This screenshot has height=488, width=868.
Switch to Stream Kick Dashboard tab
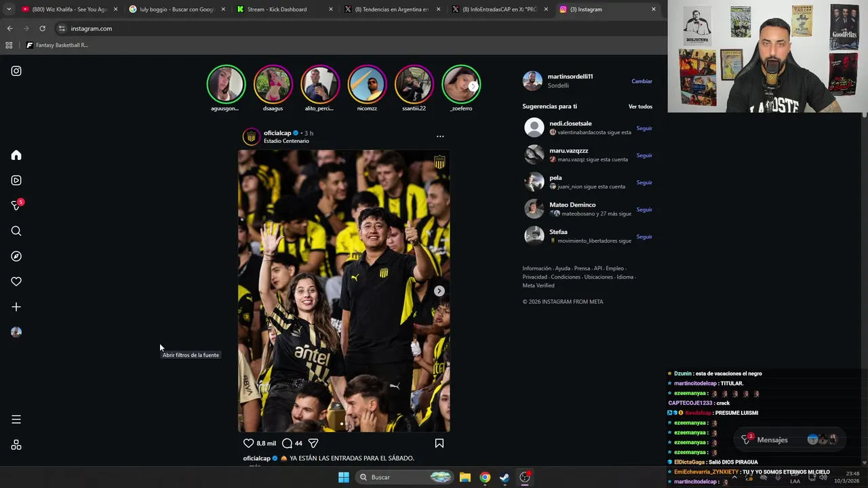click(x=285, y=9)
